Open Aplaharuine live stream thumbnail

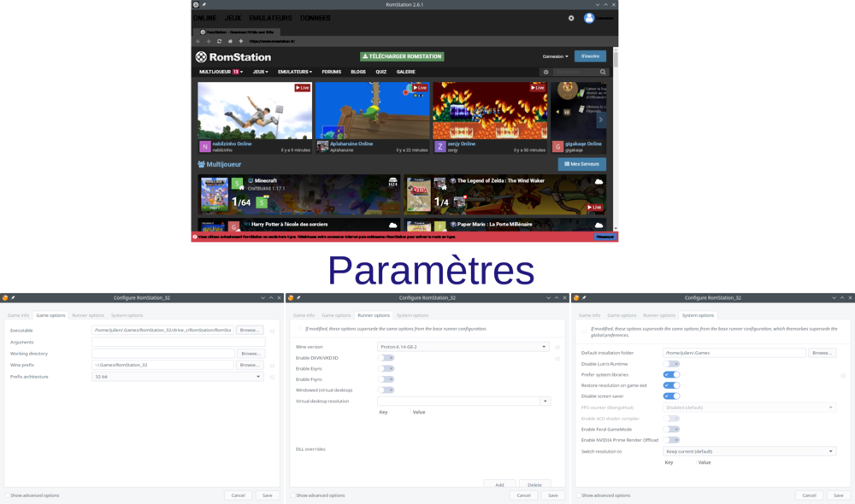(373, 110)
